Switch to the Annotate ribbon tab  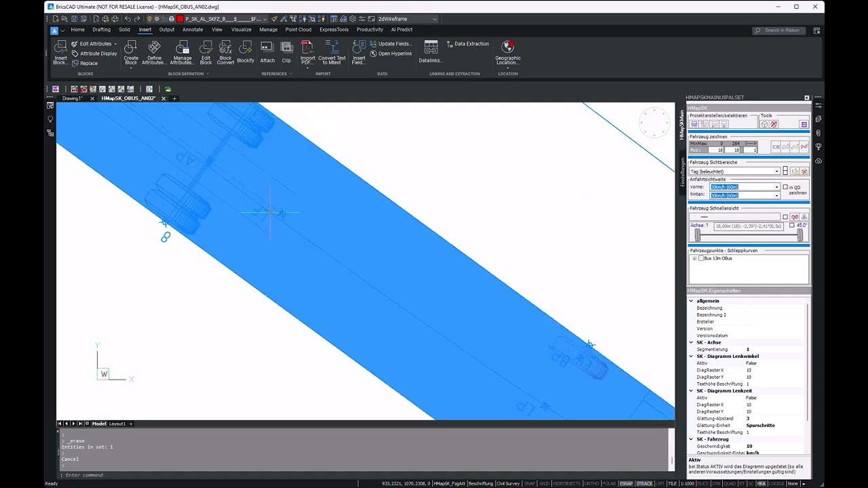tap(193, 30)
